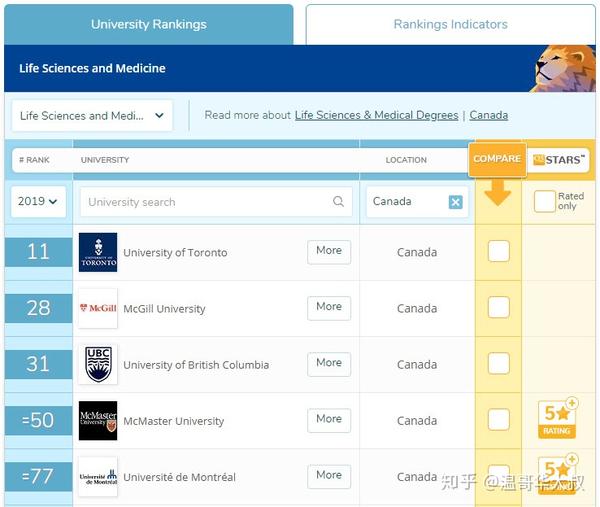Image resolution: width=600 pixels, height=507 pixels.
Task: Click rank number =50
Action: point(38,420)
